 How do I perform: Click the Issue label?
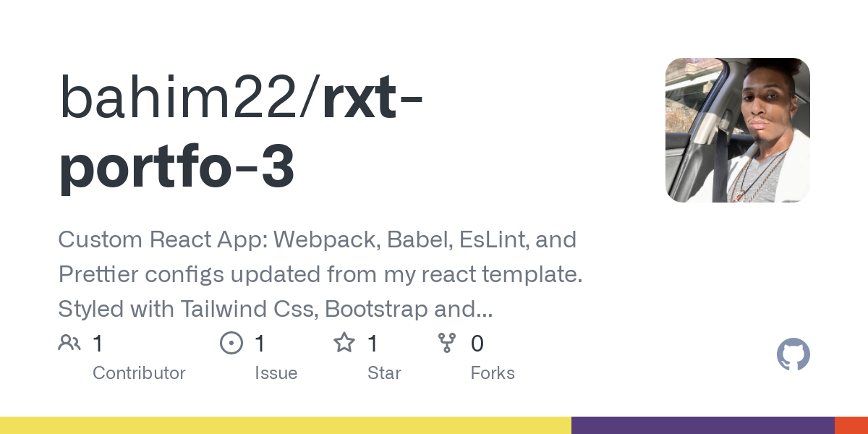pos(276,373)
